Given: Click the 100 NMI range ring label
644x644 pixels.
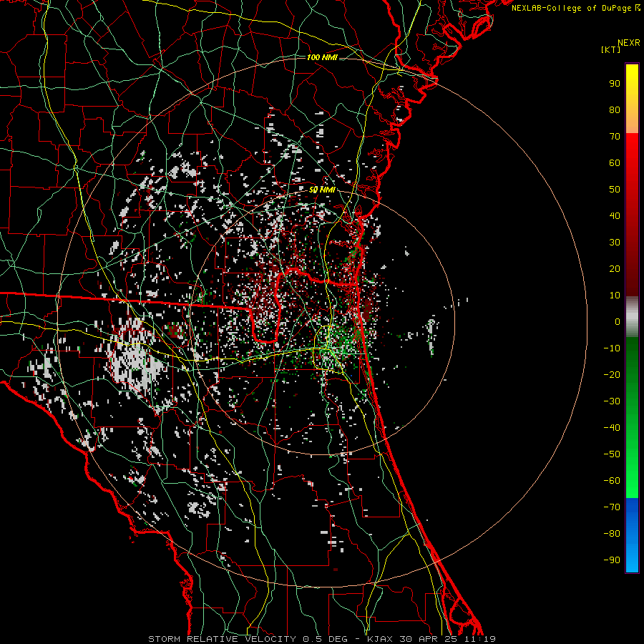Looking at the screenshot, I should 322,57.
